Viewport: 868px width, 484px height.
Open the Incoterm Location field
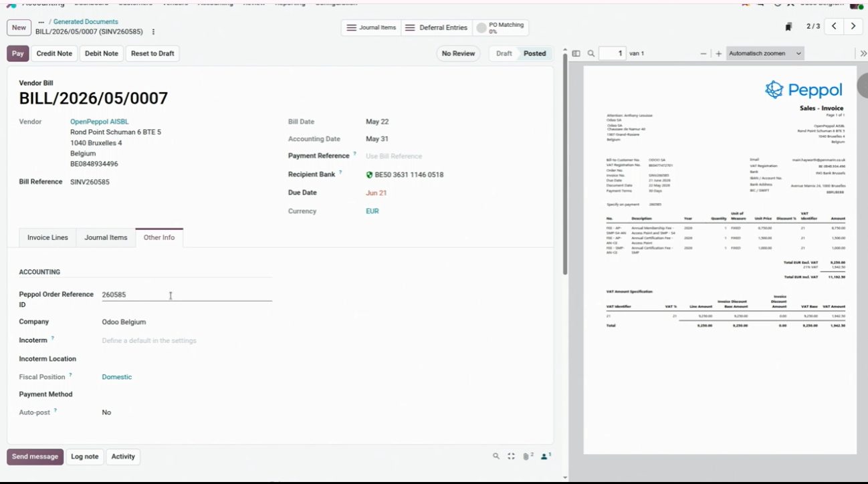pyautogui.click(x=187, y=359)
